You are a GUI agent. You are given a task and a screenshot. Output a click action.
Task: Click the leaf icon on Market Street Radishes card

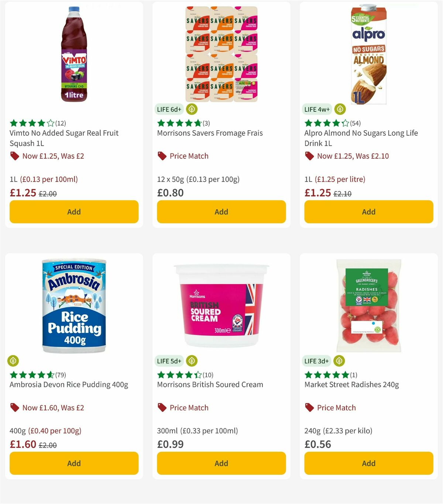pos(339,361)
